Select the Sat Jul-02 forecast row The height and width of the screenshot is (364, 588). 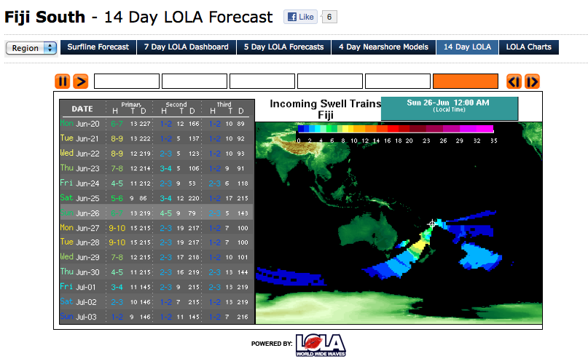157,302
